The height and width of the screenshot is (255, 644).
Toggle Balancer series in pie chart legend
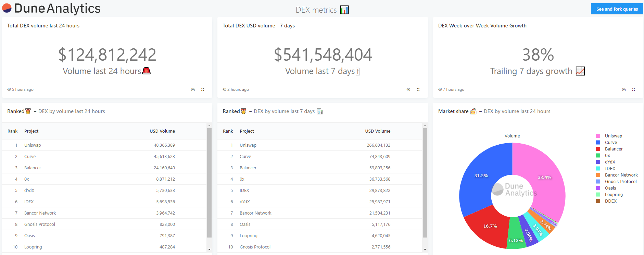point(614,149)
